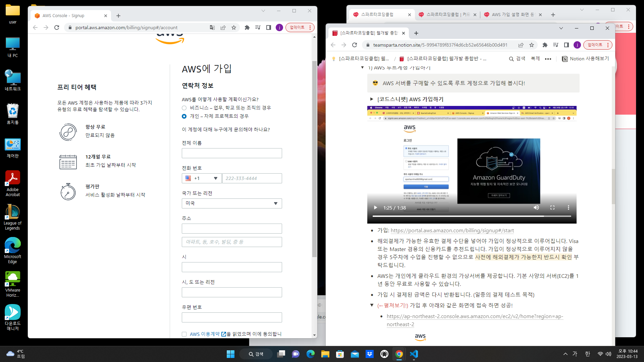Viewport: 644px width, 362px height.
Task: Reload the Notion page
Action: point(355,45)
